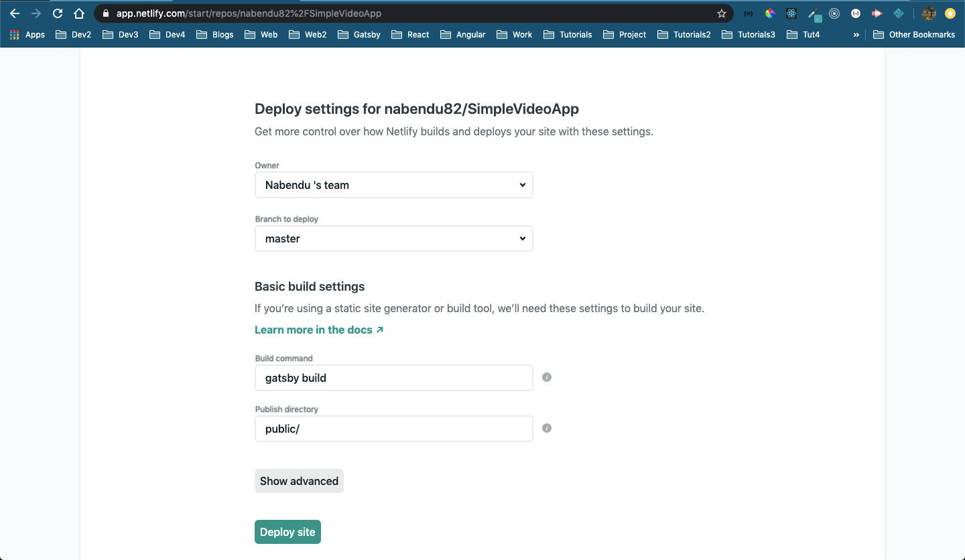The width and height of the screenshot is (965, 560).
Task: Click the yellow Chrome update icon
Action: tap(950, 13)
